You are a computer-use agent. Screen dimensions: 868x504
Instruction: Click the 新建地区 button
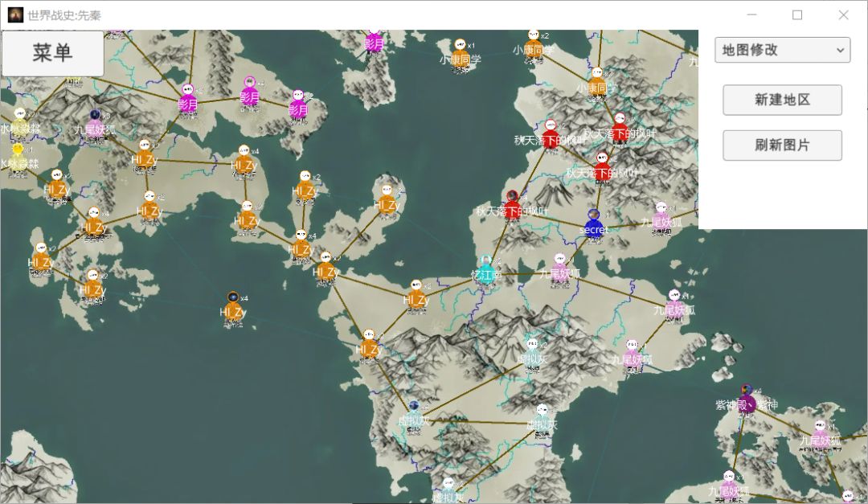pos(782,100)
